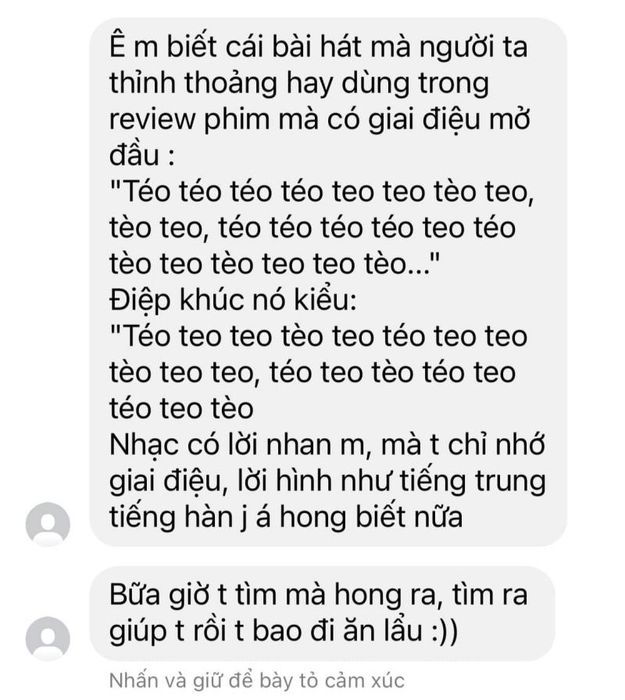625x700 pixels.
Task: Click the line beginning '"Téo téo téo téo teo'
Action: tap(321, 192)
